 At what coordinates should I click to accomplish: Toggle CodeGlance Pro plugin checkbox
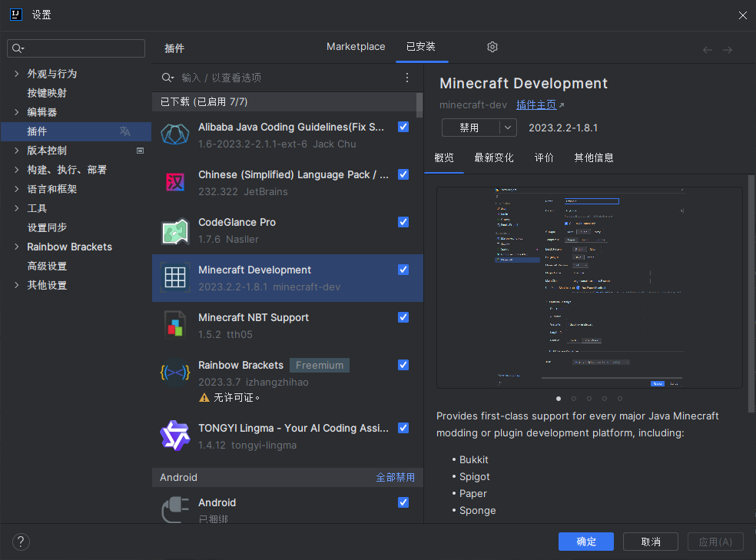[x=403, y=222]
